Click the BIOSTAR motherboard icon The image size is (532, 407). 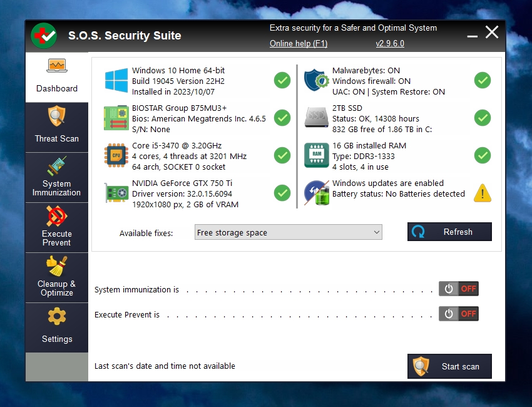116,118
